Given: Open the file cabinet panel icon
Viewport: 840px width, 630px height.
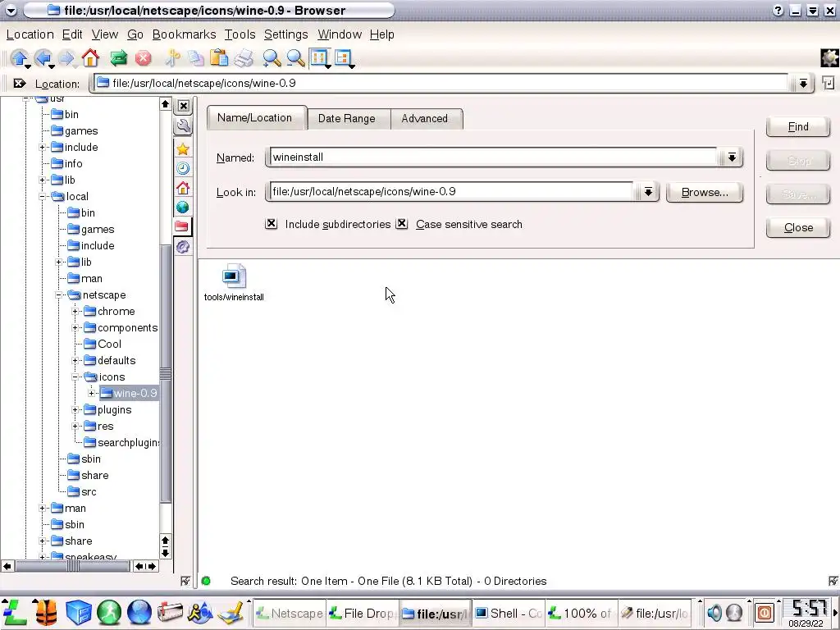Looking at the screenshot, I should pyautogui.click(x=79, y=612).
